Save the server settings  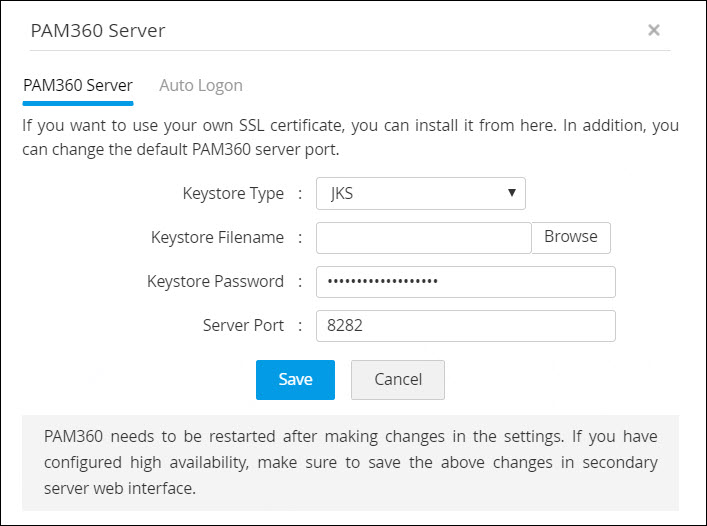(295, 379)
